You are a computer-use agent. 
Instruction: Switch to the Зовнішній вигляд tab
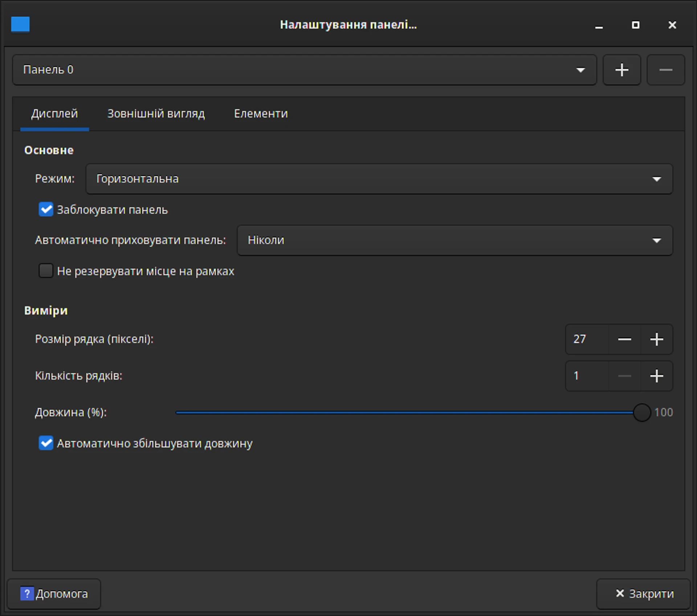[156, 114]
